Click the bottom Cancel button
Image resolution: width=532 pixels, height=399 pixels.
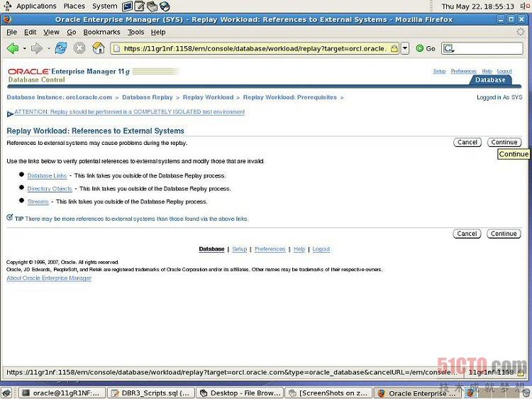click(x=467, y=234)
